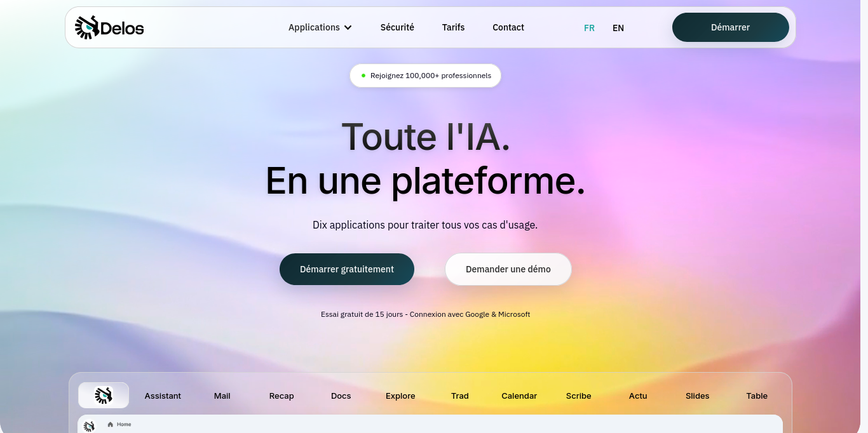Click the green status dot on the badge
This screenshot has width=868, height=433.
[x=363, y=75]
